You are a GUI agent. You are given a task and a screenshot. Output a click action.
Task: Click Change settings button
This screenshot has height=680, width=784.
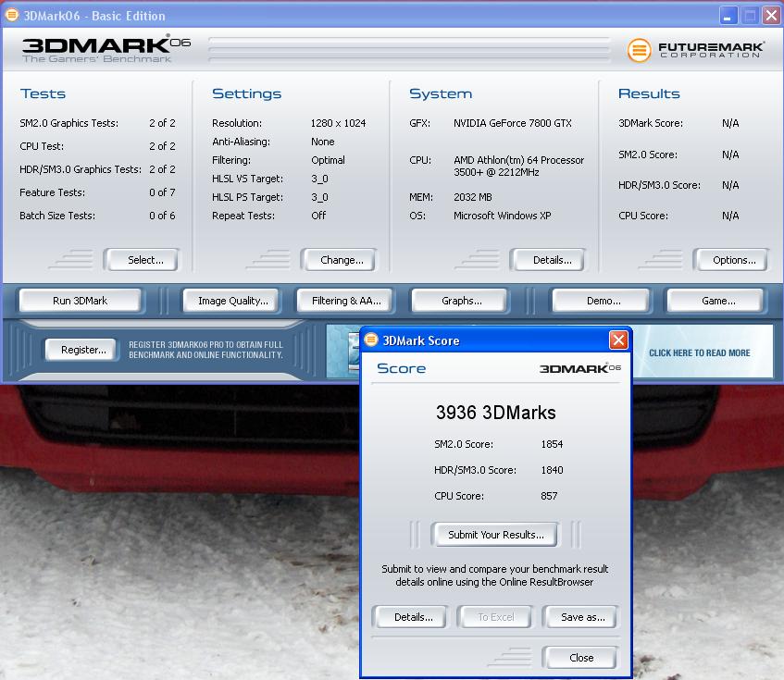(x=339, y=260)
